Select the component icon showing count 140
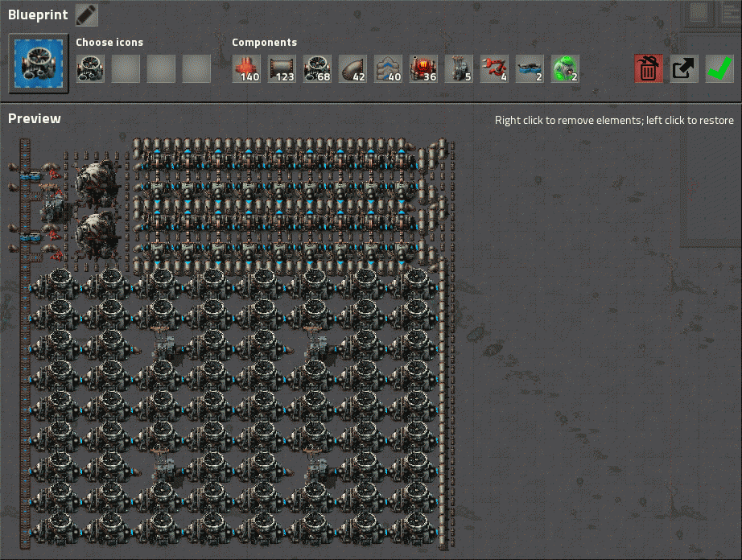742x560 pixels. point(246,68)
